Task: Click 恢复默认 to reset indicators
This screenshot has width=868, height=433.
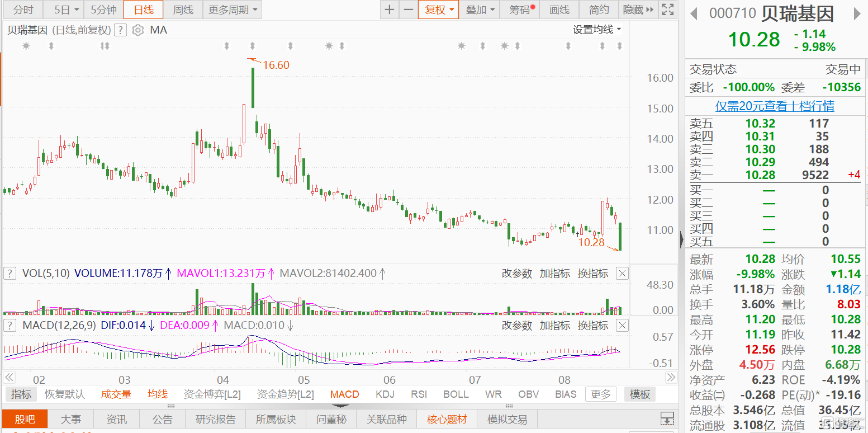Action: click(x=65, y=394)
